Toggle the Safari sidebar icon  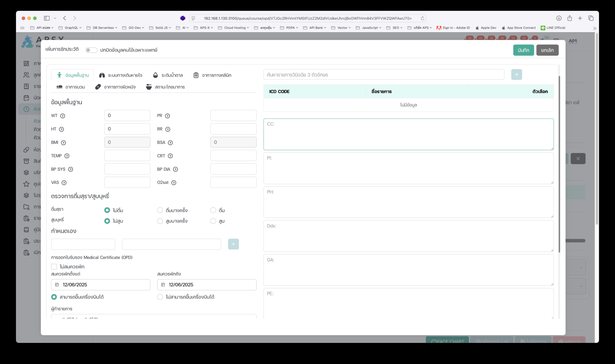coord(47,18)
